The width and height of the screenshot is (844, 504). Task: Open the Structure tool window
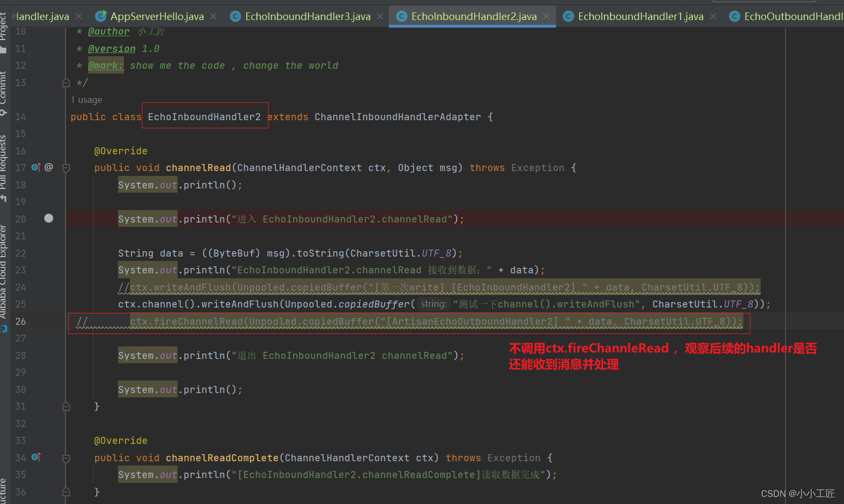(4, 492)
